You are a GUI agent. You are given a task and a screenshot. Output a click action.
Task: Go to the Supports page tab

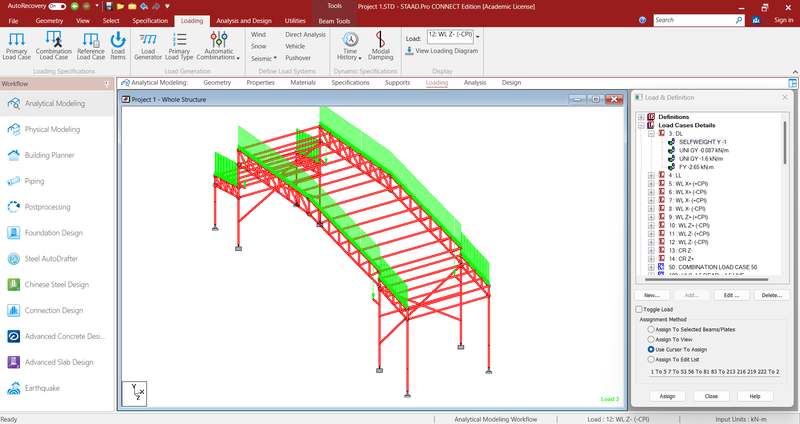click(397, 83)
